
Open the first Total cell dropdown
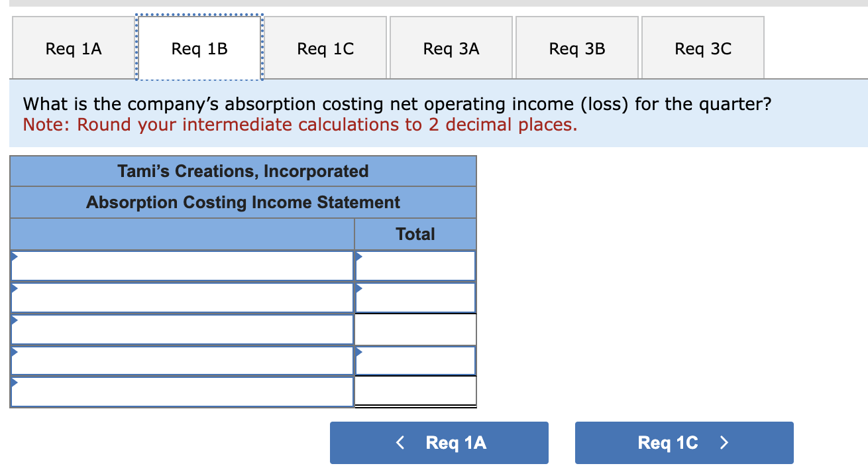click(415, 265)
